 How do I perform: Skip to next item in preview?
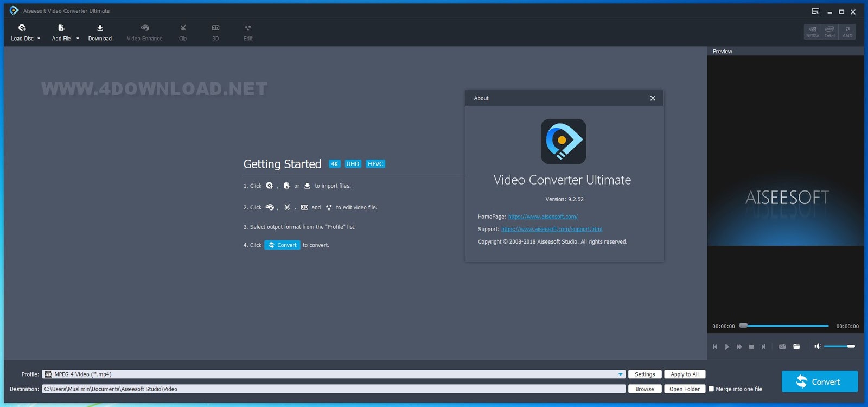pos(763,347)
